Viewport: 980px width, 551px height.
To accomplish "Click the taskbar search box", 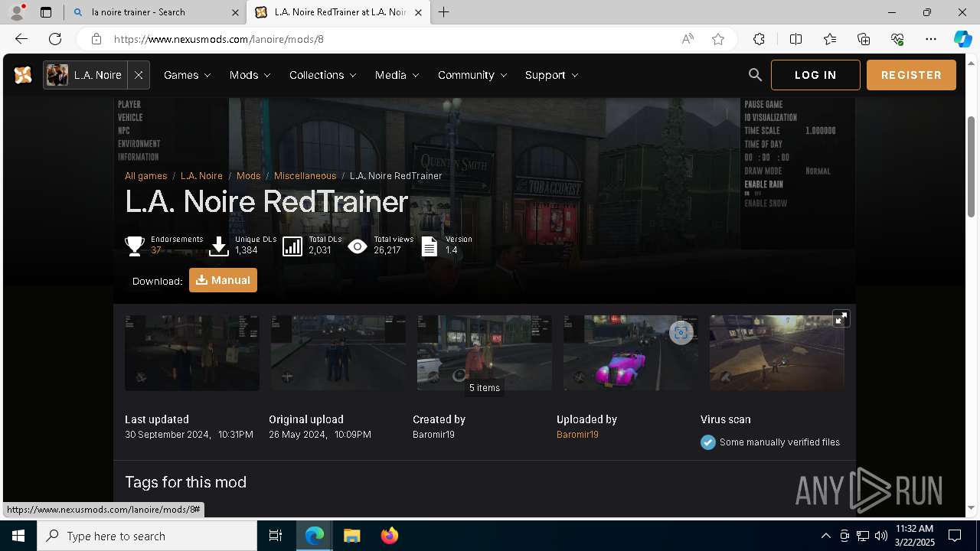I will coord(147,536).
